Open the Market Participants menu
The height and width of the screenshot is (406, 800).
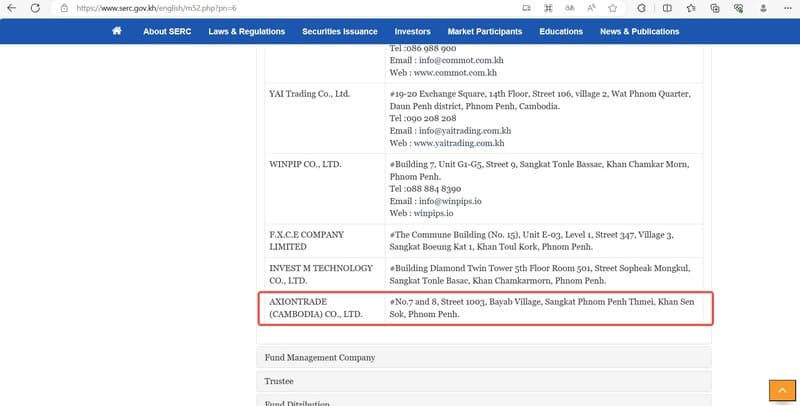[x=485, y=32]
